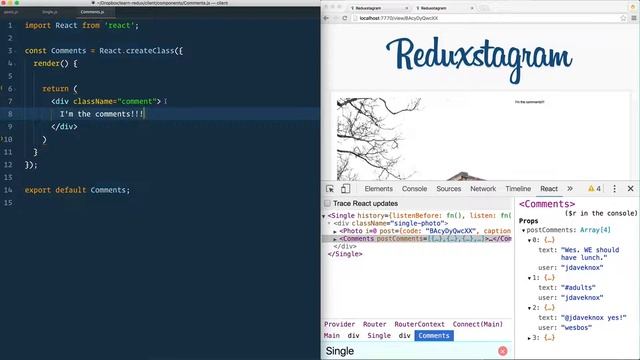
Task: Click the Single search field
Action: click(410, 351)
